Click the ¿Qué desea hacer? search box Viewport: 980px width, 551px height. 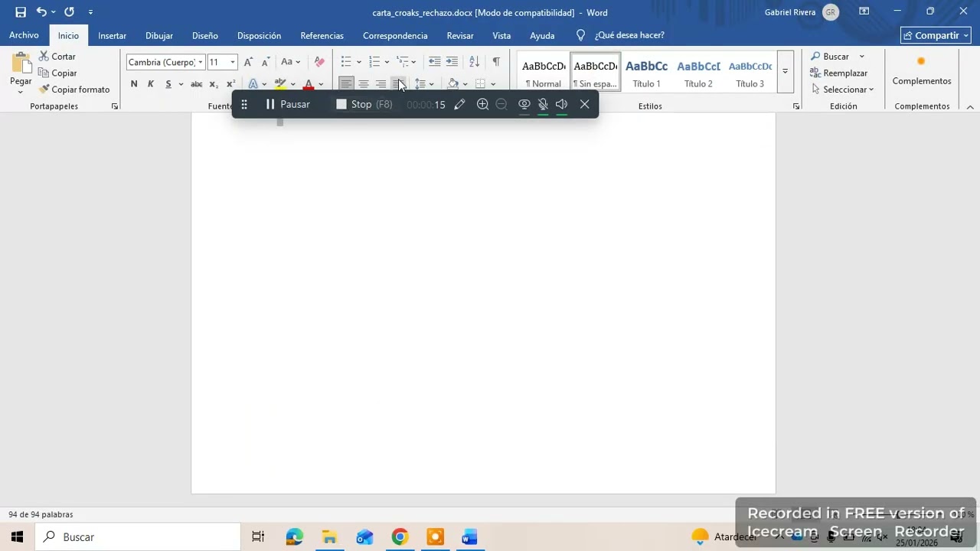(x=620, y=35)
